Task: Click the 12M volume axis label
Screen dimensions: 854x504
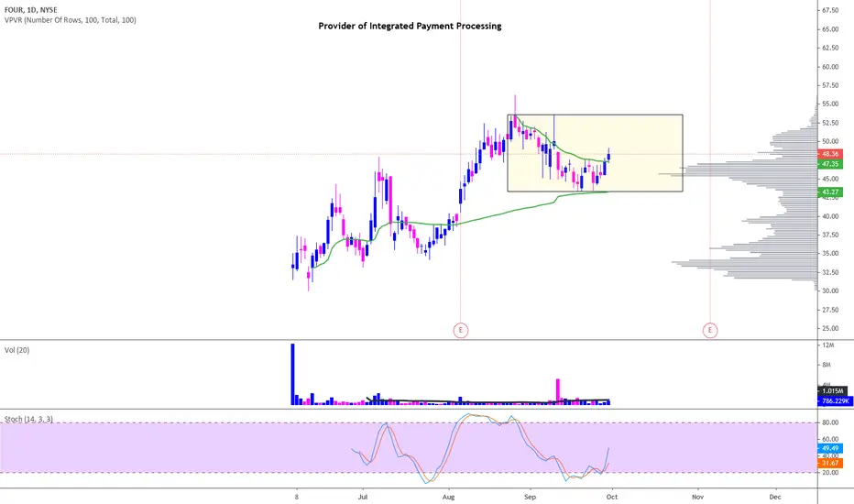Action: click(x=827, y=345)
